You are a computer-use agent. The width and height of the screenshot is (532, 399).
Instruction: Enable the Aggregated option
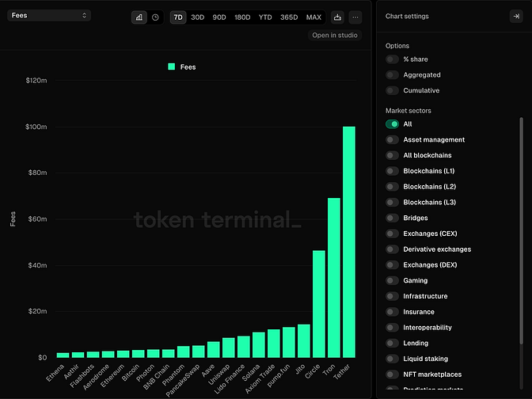392,75
